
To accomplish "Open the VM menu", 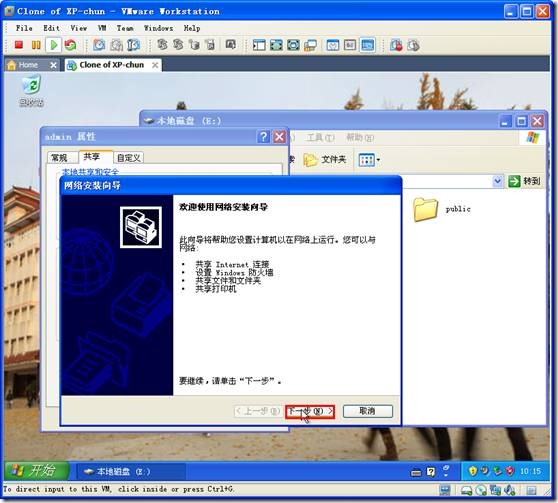I will [x=102, y=28].
